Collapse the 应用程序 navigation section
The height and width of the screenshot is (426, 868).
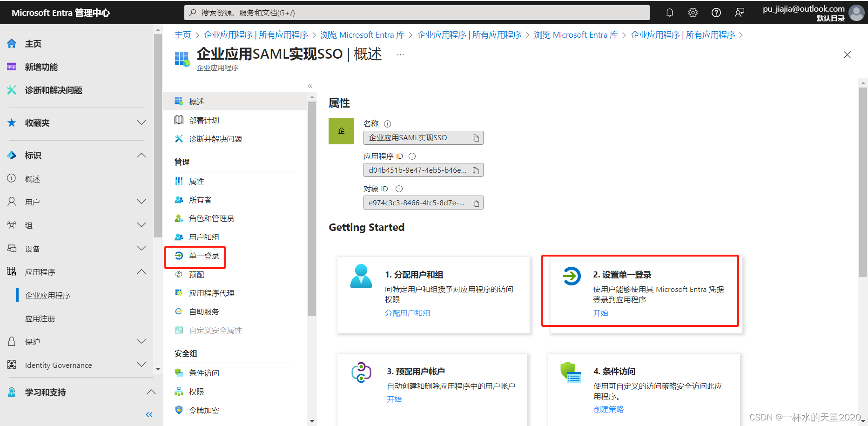click(x=141, y=271)
